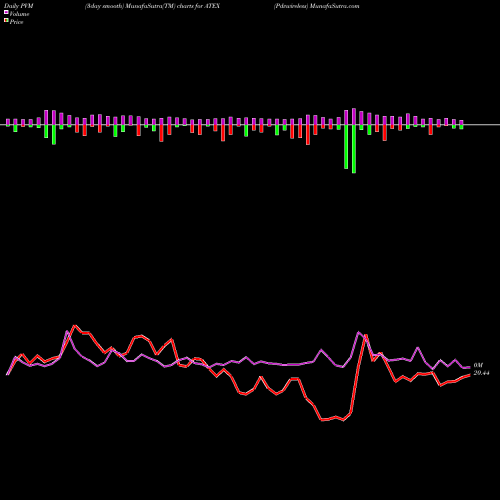Click the 'Daily PVM' title text

click(x=19, y=6)
